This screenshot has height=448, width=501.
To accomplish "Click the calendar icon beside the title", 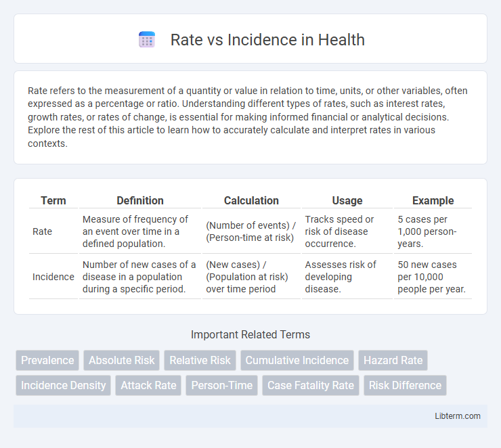I will coord(147,40).
